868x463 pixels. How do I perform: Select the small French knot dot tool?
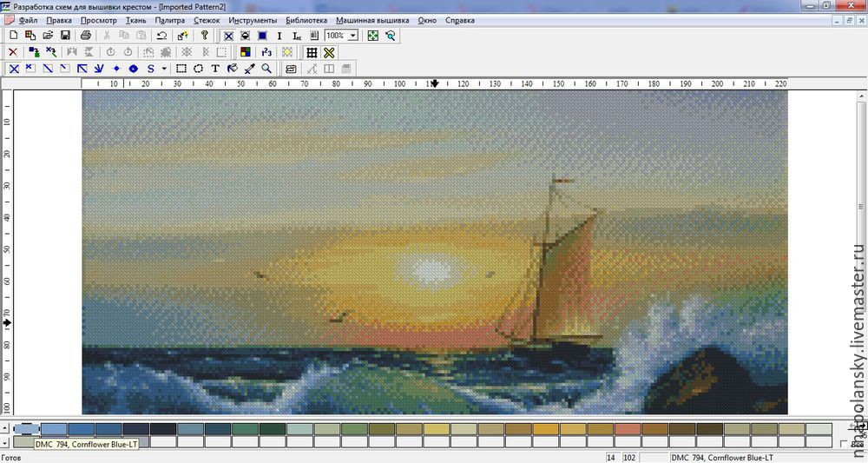click(116, 69)
